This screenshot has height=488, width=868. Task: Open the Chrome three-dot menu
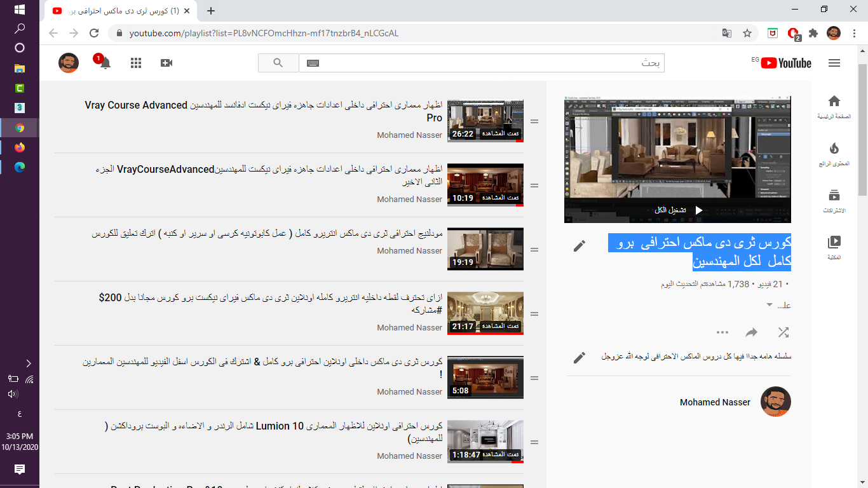click(x=854, y=33)
